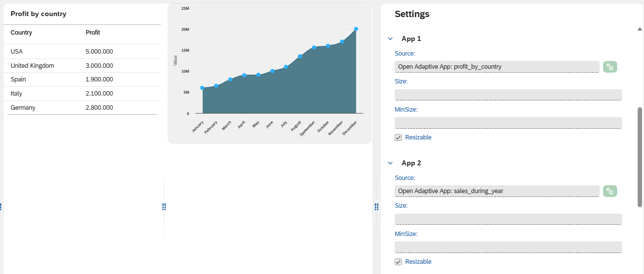644x274 pixels.
Task: Collapse the App 1 section
Action: (390, 39)
